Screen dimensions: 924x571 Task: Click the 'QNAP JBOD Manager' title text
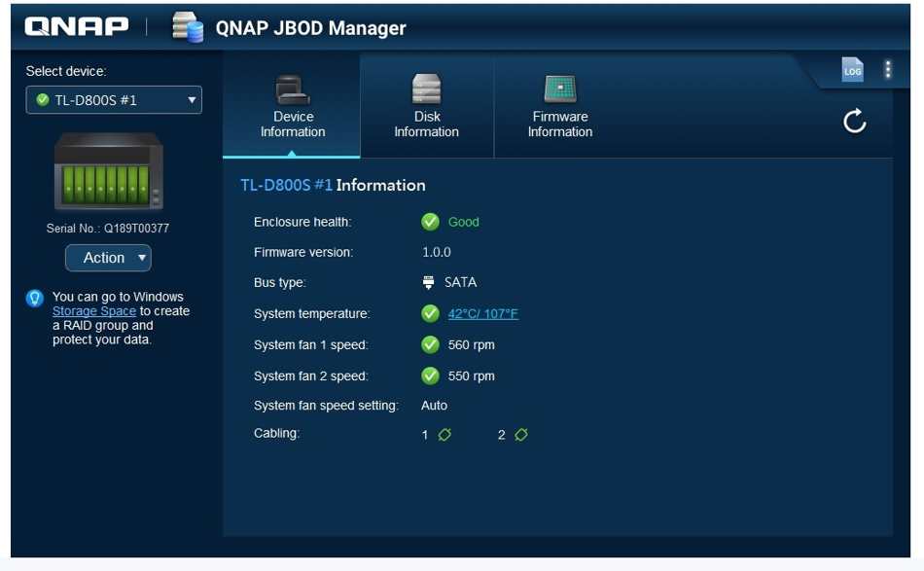tap(310, 27)
